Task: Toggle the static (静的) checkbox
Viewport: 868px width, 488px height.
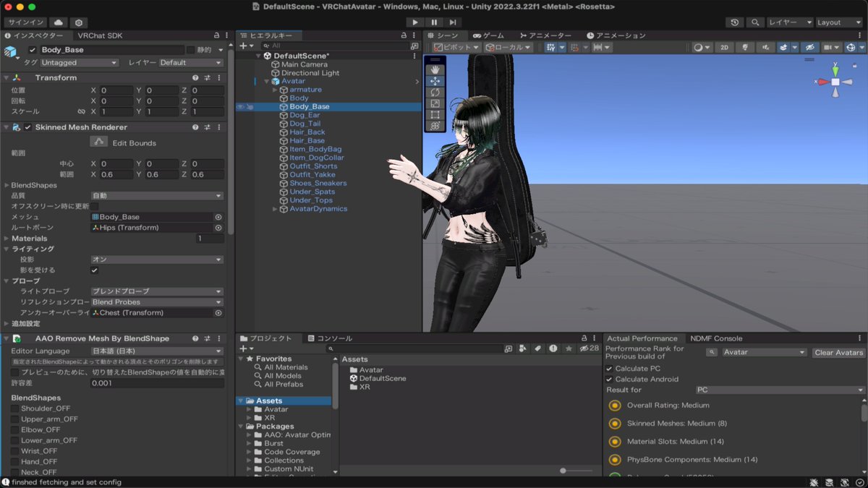Action: coord(190,50)
